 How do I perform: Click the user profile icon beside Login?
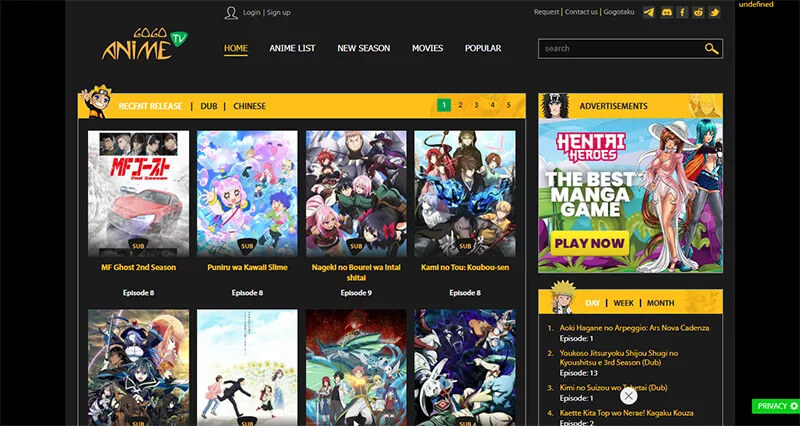(231, 13)
